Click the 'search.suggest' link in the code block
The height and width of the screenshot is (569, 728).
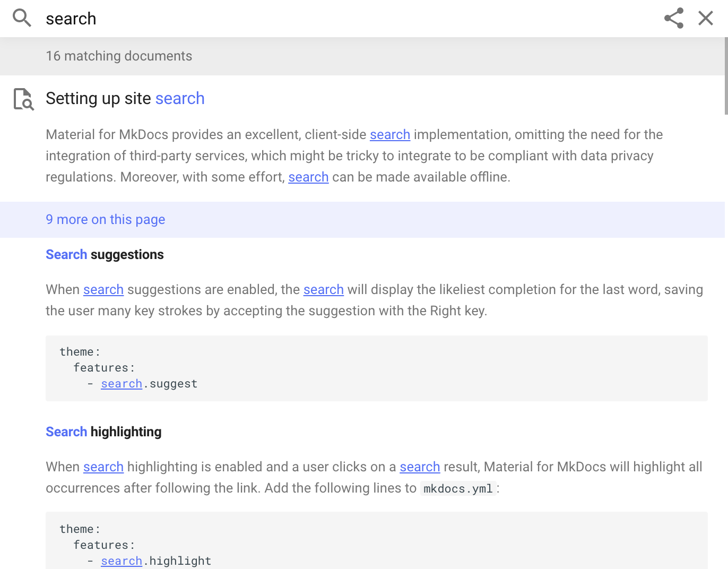coord(121,383)
